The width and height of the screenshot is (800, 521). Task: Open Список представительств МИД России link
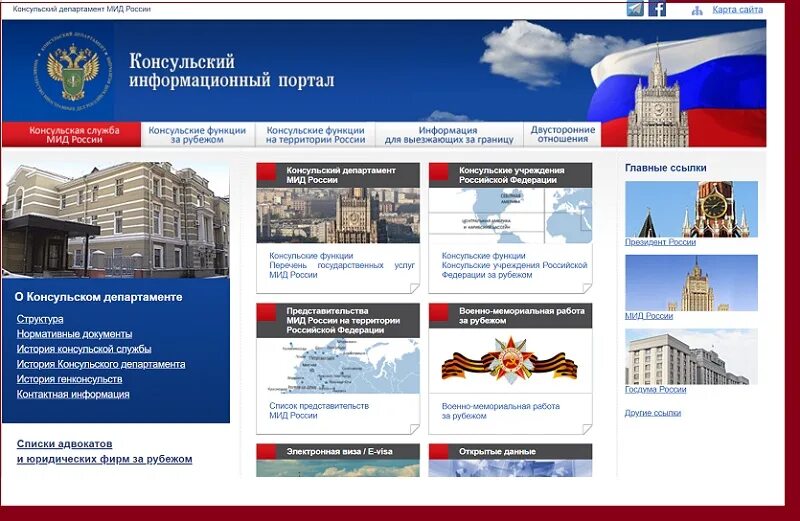pyautogui.click(x=319, y=411)
